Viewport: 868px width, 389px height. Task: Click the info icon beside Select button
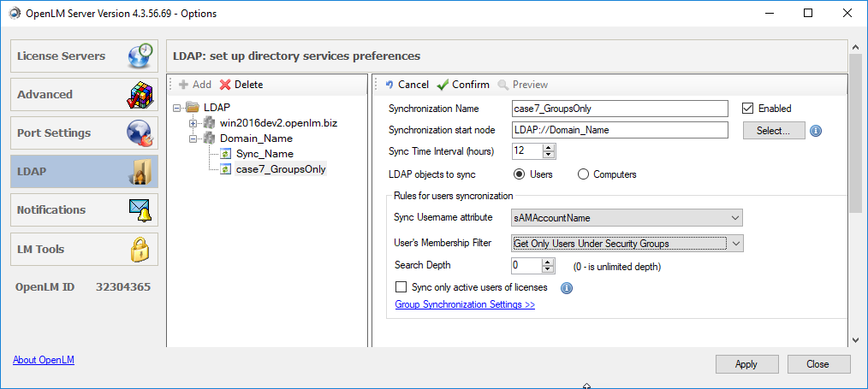(x=816, y=131)
